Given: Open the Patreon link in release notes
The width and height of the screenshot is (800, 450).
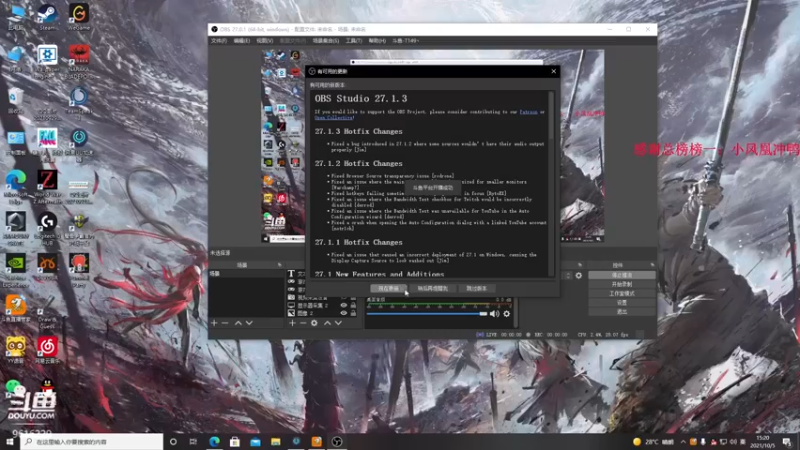Looking at the screenshot, I should tap(529, 112).
